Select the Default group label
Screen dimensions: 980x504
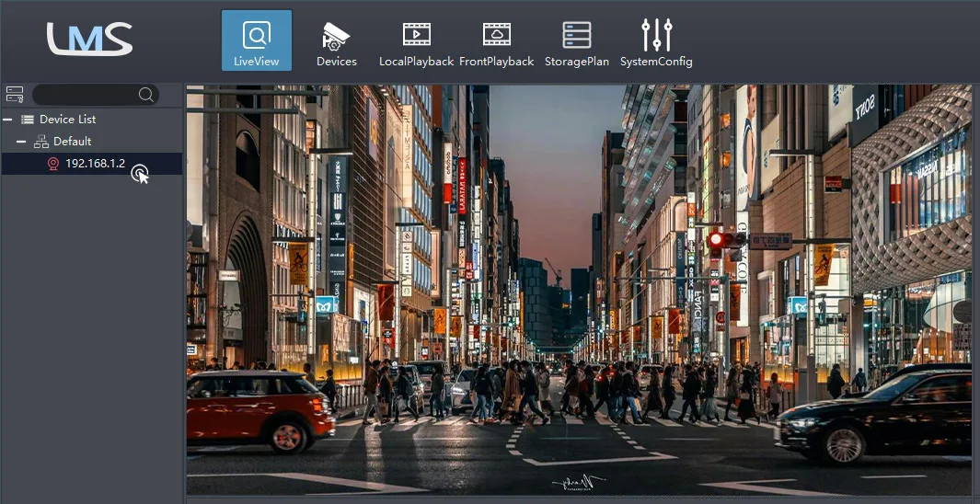(x=73, y=141)
